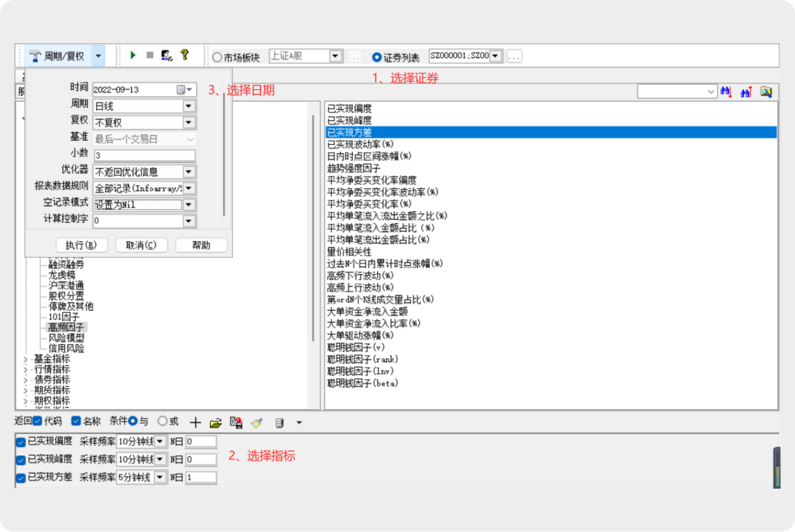Uncheck the 已实现偏度 indicator checkbox
Viewport: 795px width, 532px height.
[21, 442]
